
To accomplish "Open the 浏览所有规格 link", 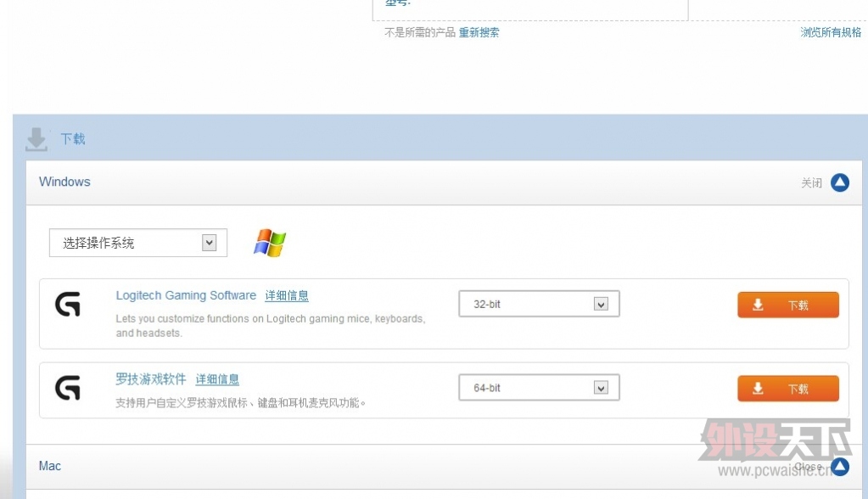I will (831, 32).
